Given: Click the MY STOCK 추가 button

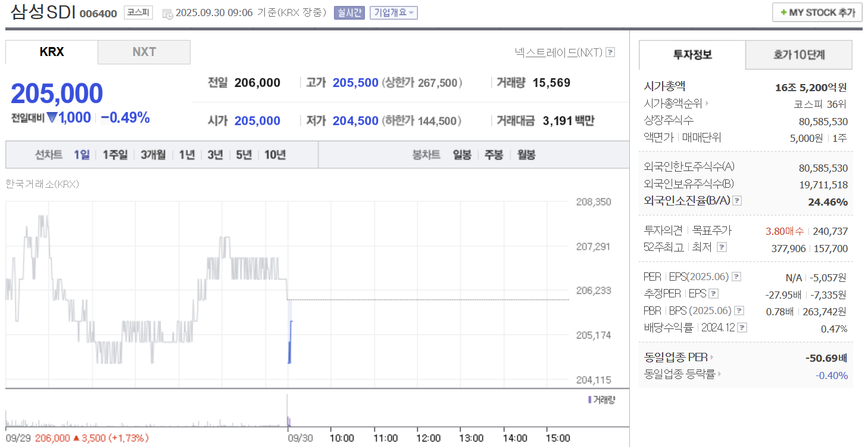Looking at the screenshot, I should 816,12.
